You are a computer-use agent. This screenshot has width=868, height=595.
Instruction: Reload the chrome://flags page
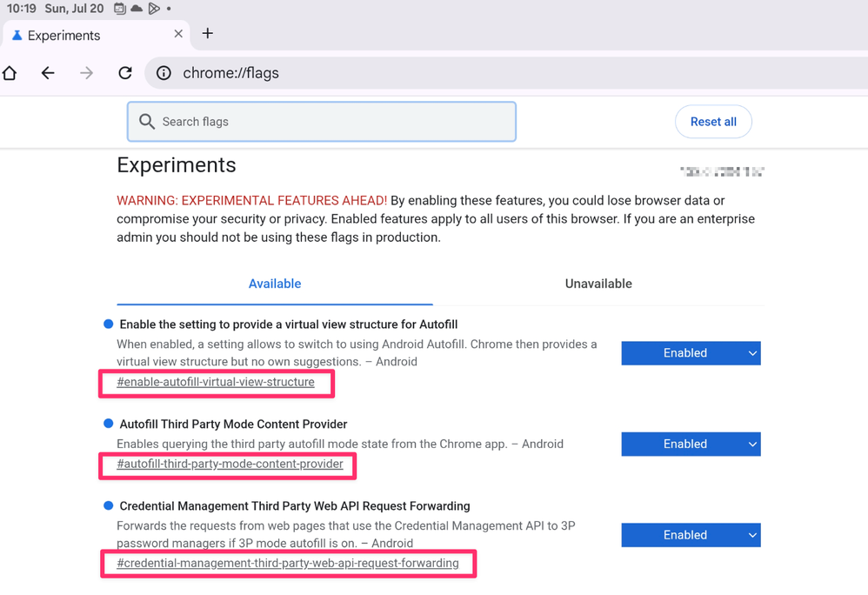(x=125, y=73)
